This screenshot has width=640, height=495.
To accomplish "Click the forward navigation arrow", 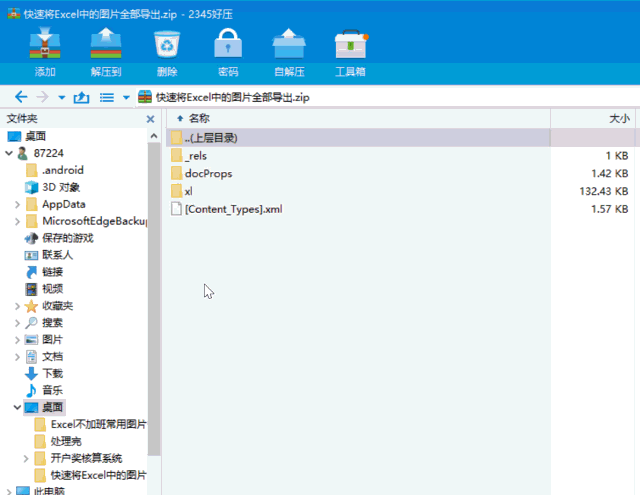I will tap(42, 97).
